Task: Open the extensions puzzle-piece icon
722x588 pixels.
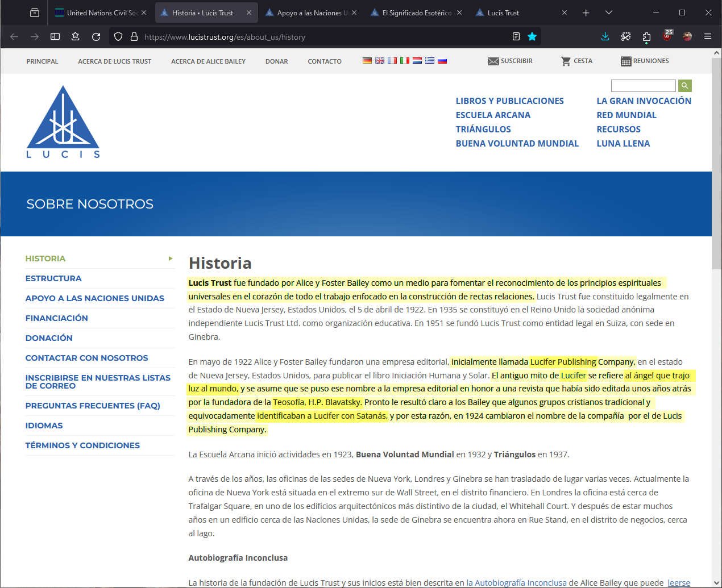Action: (646, 36)
